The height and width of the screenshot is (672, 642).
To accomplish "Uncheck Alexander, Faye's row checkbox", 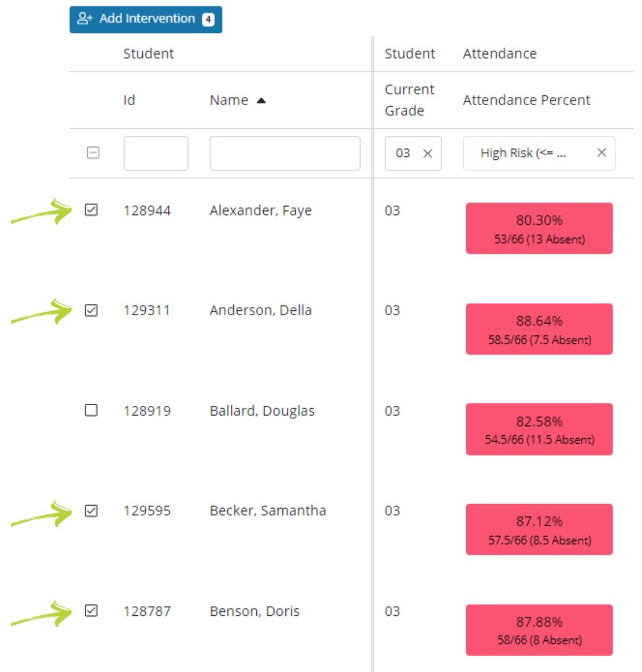I will (x=91, y=210).
